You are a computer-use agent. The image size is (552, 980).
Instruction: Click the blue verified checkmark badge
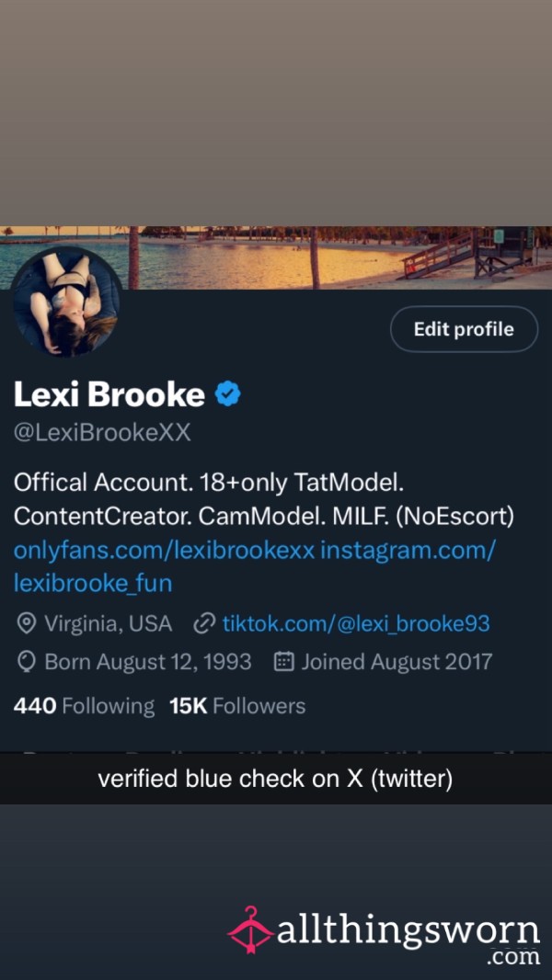[228, 394]
